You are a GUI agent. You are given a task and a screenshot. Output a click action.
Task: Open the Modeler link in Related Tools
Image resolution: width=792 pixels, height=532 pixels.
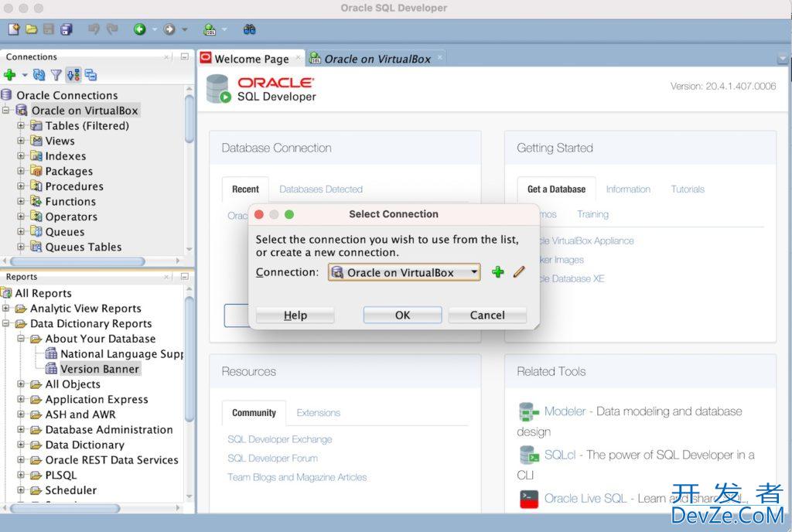click(x=565, y=411)
